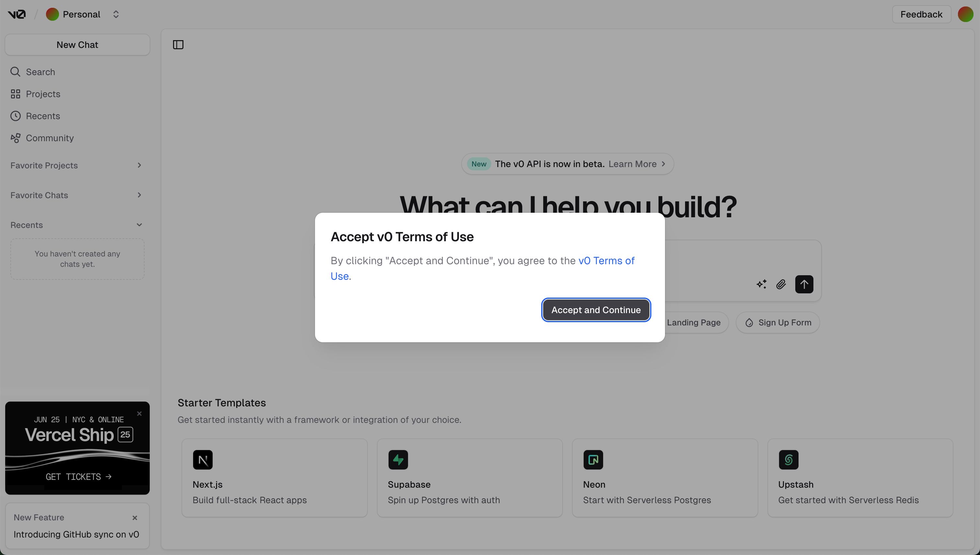
Task: Collapse the Recents section chevron
Action: pos(139,225)
